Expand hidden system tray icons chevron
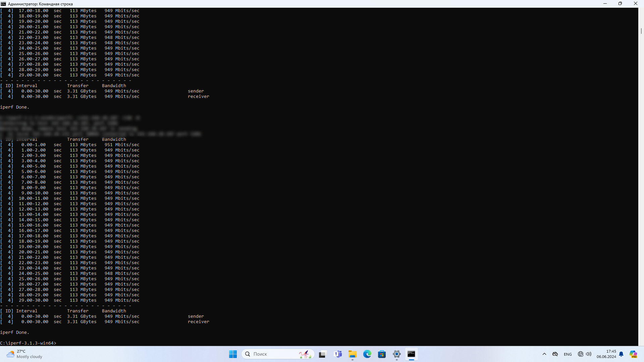This screenshot has height=362, width=644. pos(544,354)
